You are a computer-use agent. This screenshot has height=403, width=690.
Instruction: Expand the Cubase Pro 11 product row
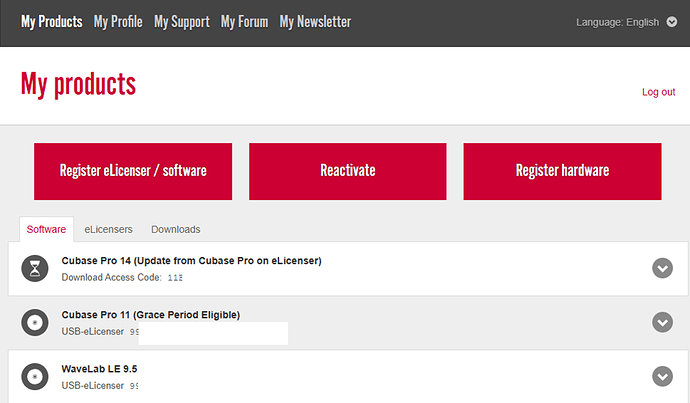pyautogui.click(x=662, y=322)
